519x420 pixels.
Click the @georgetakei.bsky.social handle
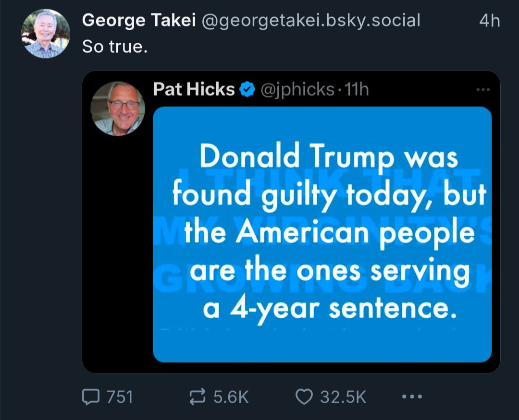(310, 20)
